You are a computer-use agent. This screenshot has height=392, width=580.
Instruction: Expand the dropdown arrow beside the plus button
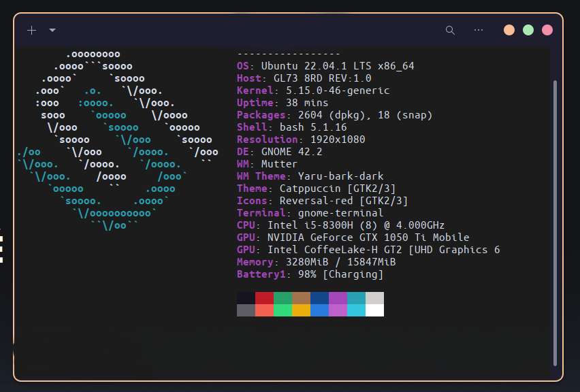coord(52,30)
